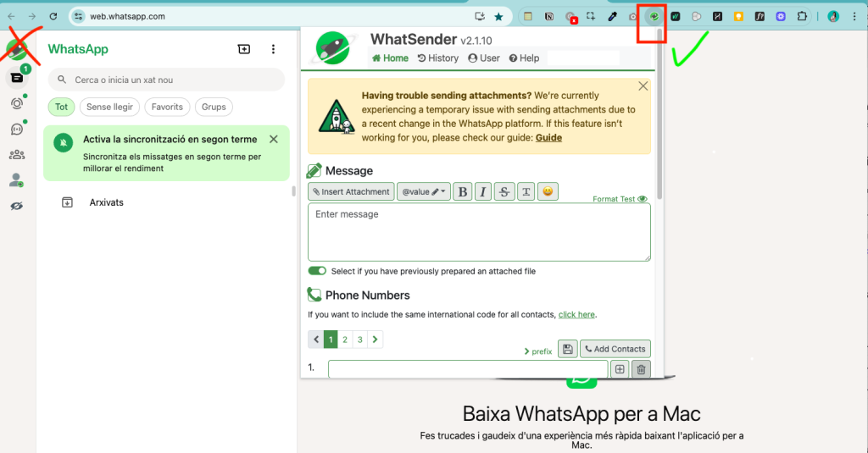Select the Sense llegir chat filter
868x453 pixels.
point(109,108)
